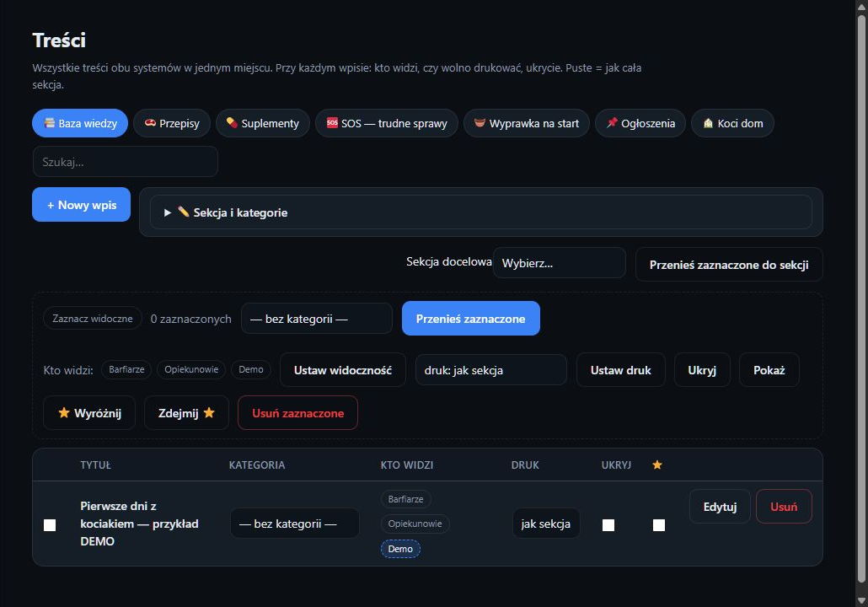Click the Ukryj bulk action button
Screen dimensions: 868x607
[x=702, y=370]
